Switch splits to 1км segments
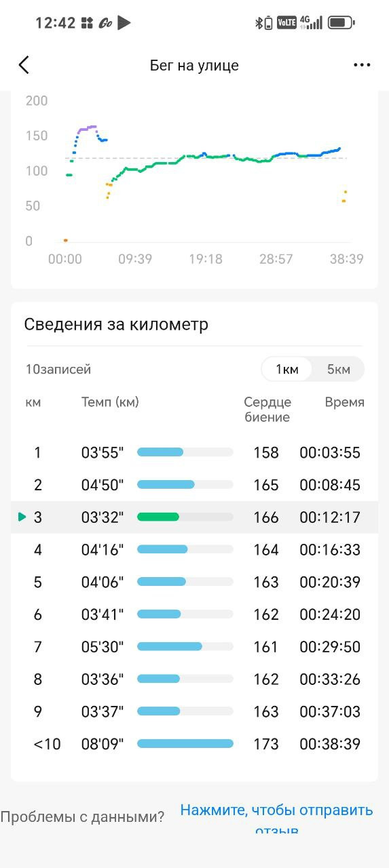The width and height of the screenshot is (389, 868). [286, 370]
